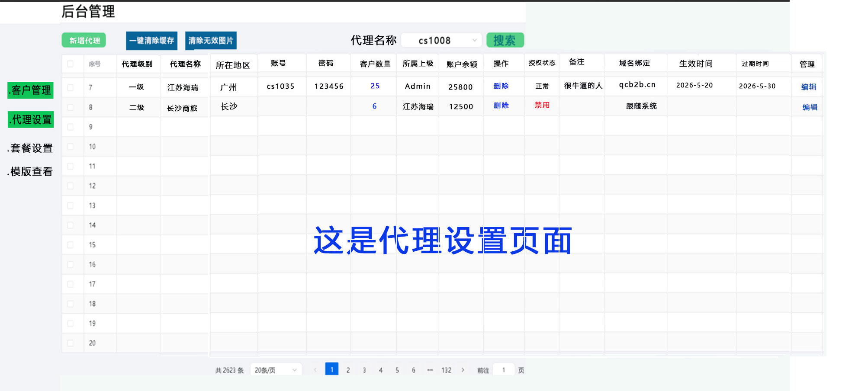Click the Admin superior cell
Viewport: 868px width, 391px height.
[x=418, y=86]
